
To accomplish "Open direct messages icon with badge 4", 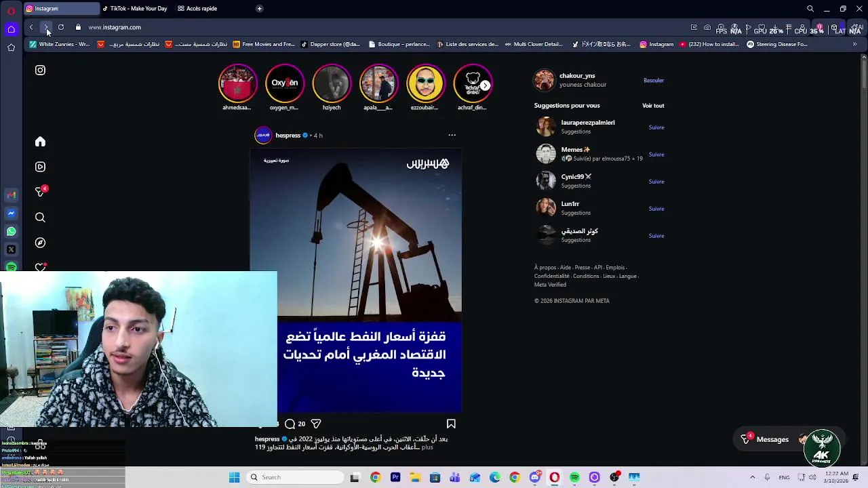I will coord(41,192).
